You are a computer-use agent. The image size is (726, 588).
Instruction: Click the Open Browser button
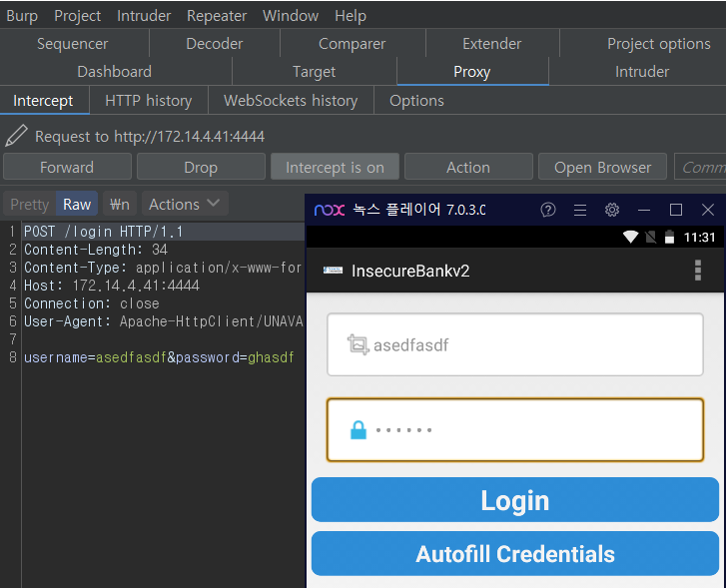pos(602,167)
